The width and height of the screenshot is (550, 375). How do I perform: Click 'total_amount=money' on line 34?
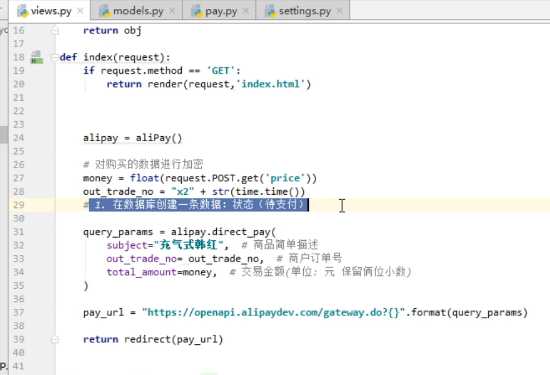click(159, 273)
